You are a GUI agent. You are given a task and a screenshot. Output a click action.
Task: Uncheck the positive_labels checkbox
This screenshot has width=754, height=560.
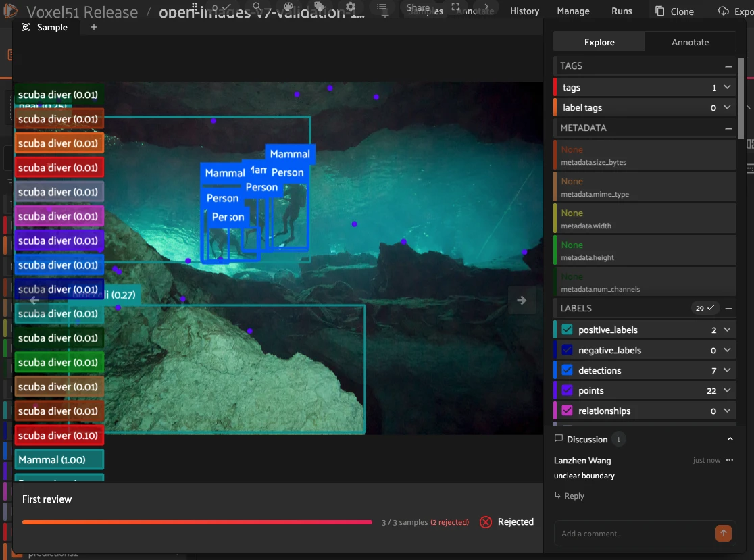(x=567, y=330)
